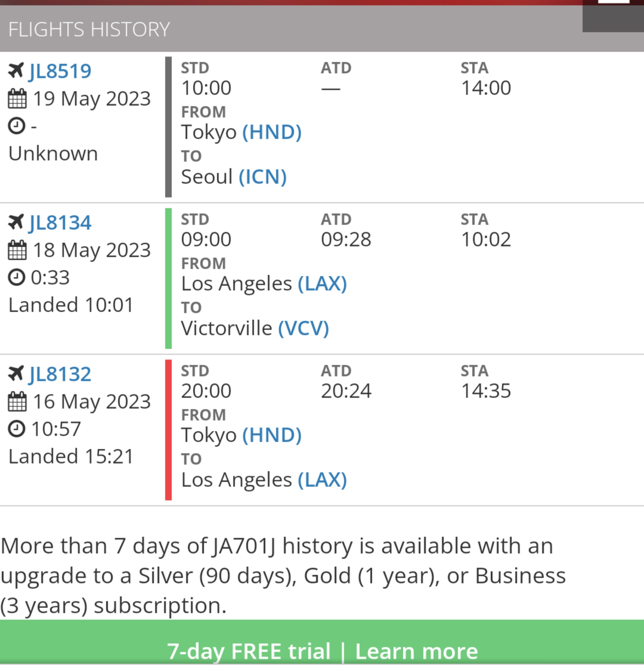
Task: Select flight duration 0:33
Action: click(50, 278)
